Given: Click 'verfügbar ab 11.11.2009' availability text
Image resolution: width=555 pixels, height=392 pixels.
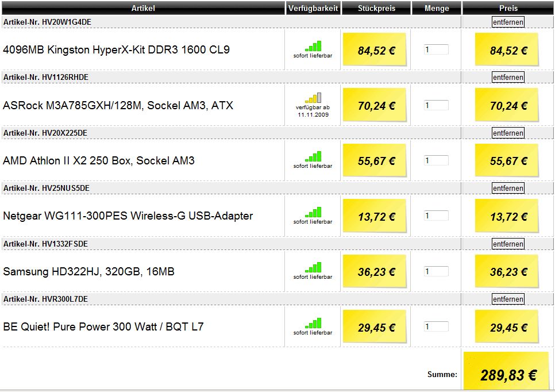Looking at the screenshot, I should pyautogui.click(x=313, y=111).
